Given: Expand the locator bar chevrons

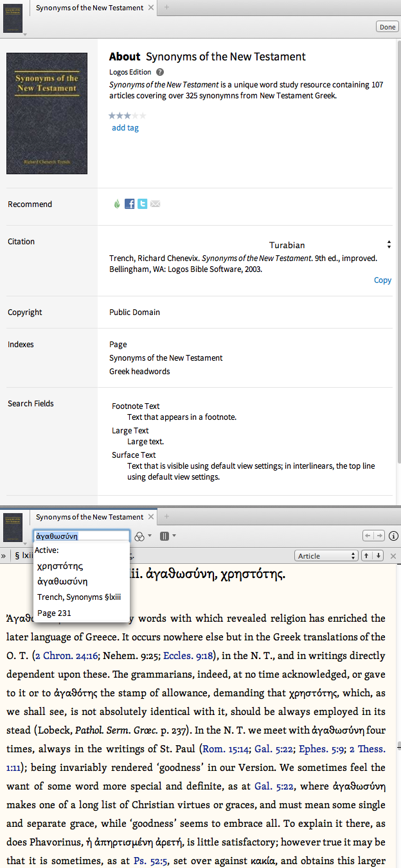Looking at the screenshot, I should [3, 556].
